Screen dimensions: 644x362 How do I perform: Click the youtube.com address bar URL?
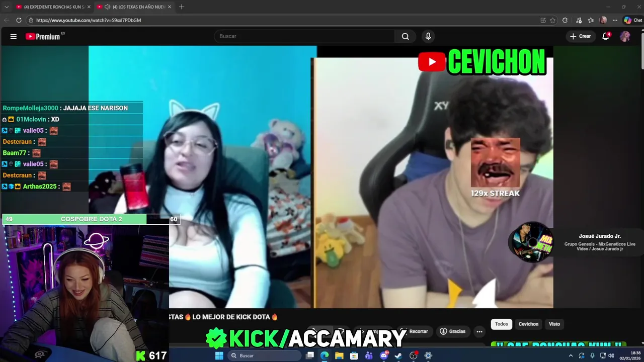point(89,20)
